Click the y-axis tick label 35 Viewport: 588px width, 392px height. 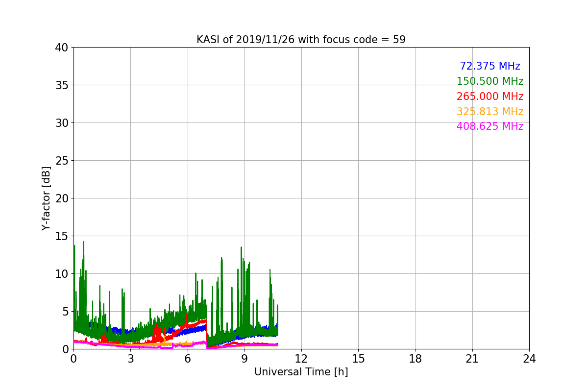coord(62,85)
